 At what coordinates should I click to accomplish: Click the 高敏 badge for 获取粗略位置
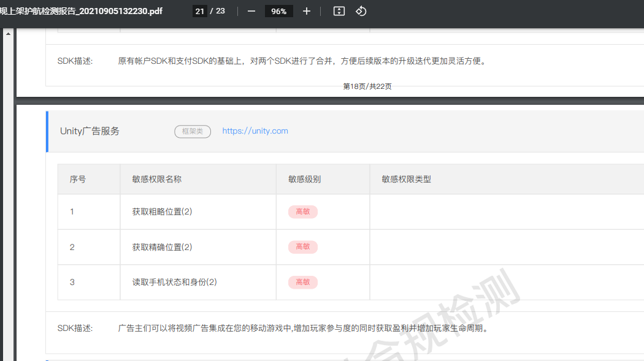(x=303, y=211)
